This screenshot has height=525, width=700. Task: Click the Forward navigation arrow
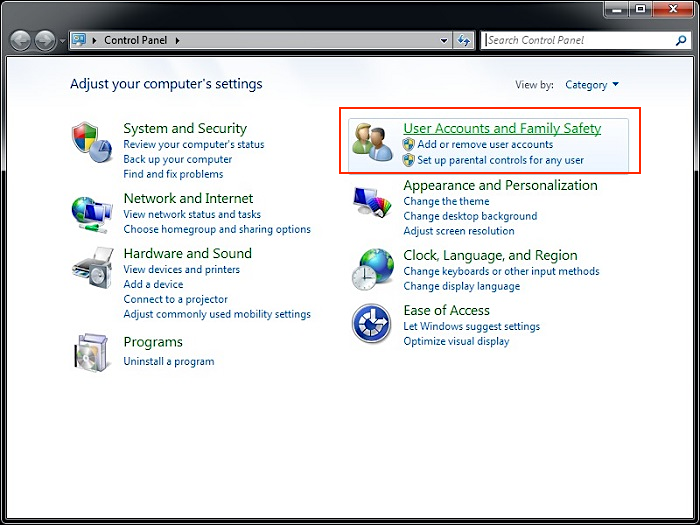[45, 41]
